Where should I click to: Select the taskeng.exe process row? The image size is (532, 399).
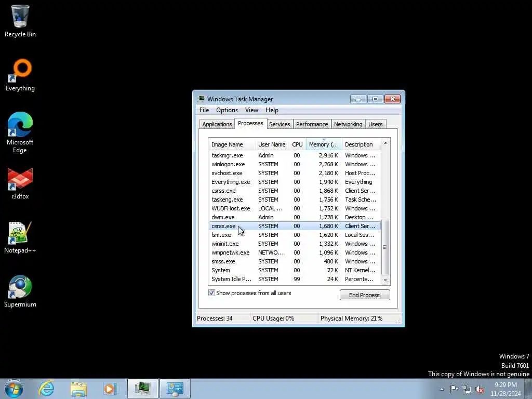(295, 199)
